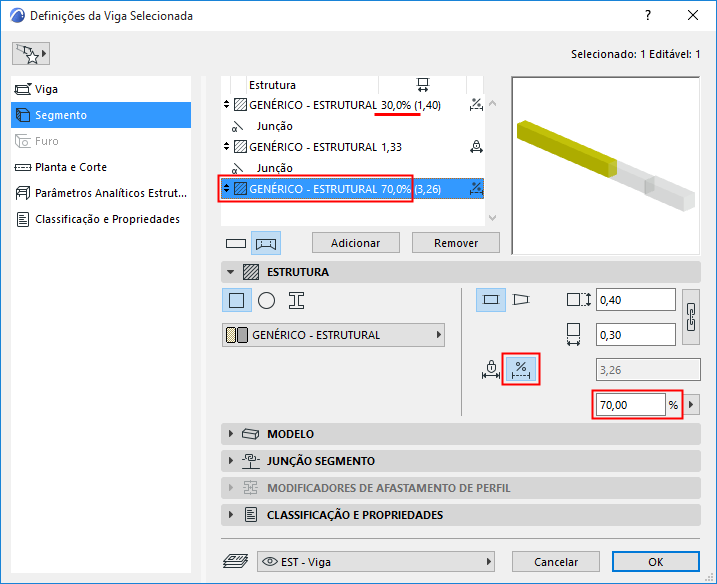Expand the CLASSIFICAÇÃO E PROPRIEDADES panel
The height and width of the screenshot is (584, 717).
point(230,514)
